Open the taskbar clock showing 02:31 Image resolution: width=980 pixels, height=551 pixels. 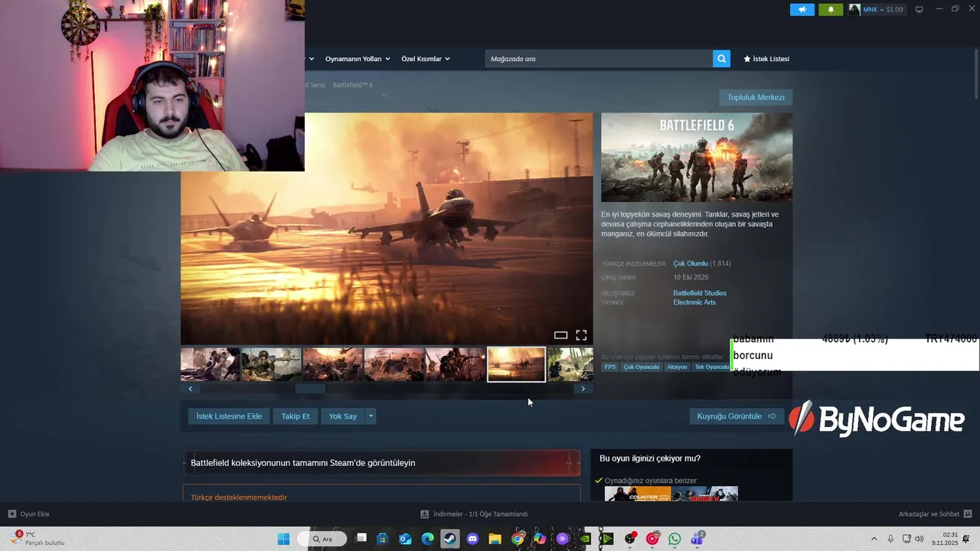tap(945, 539)
